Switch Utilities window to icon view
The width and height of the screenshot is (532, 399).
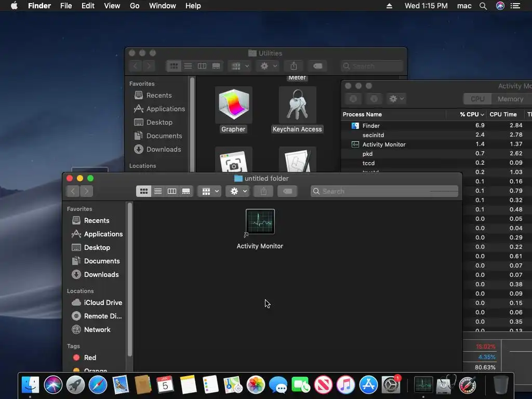(x=174, y=66)
